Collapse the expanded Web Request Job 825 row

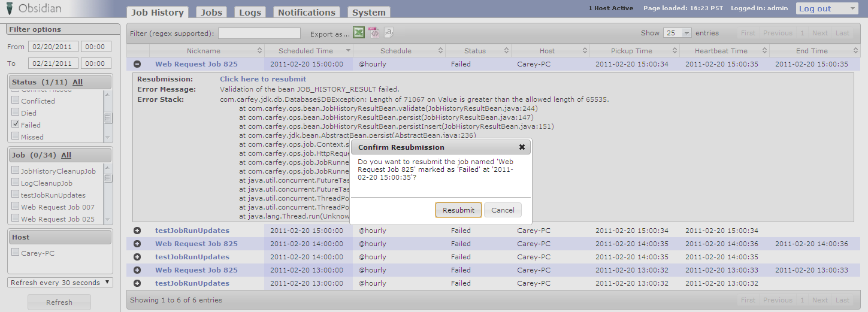point(137,64)
